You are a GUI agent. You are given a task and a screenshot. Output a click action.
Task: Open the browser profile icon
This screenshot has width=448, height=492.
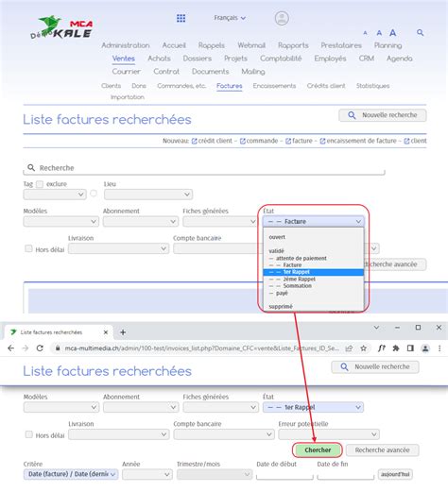pos(425,348)
